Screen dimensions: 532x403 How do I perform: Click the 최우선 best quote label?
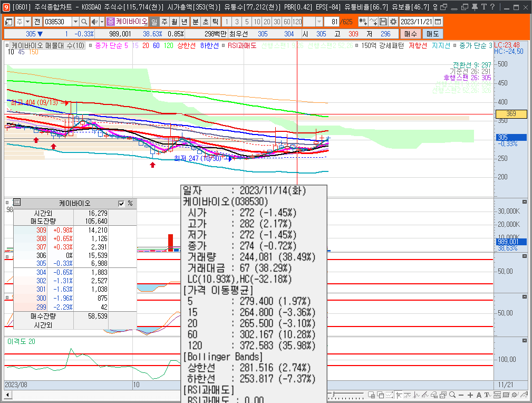[x=238, y=34]
